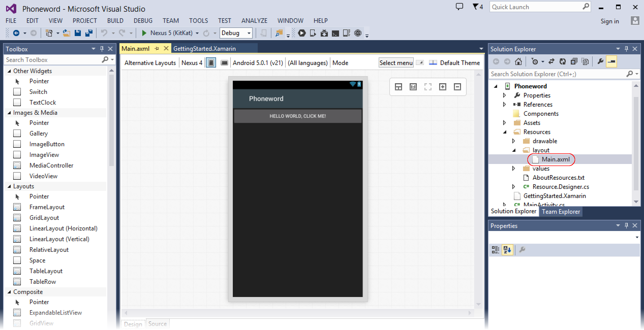Click the Alternative Layouts button

pyautogui.click(x=150, y=63)
